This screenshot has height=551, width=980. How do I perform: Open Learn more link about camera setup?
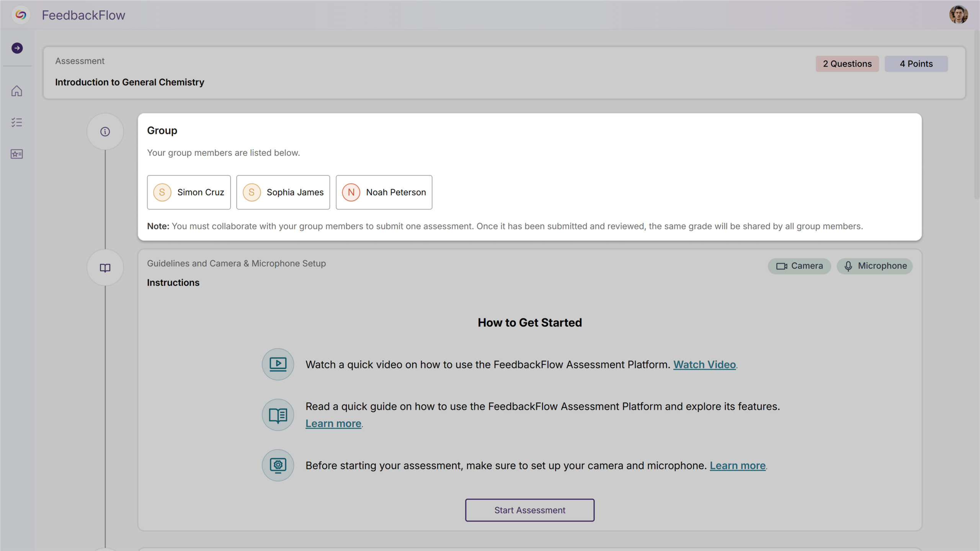click(x=737, y=466)
